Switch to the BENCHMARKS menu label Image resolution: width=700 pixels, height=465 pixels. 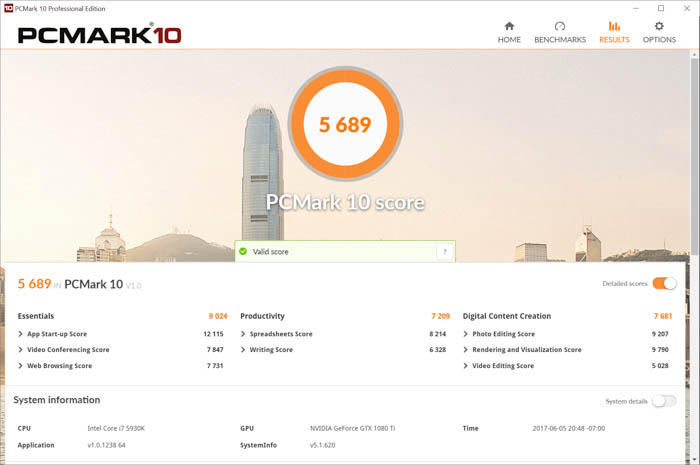coord(560,40)
